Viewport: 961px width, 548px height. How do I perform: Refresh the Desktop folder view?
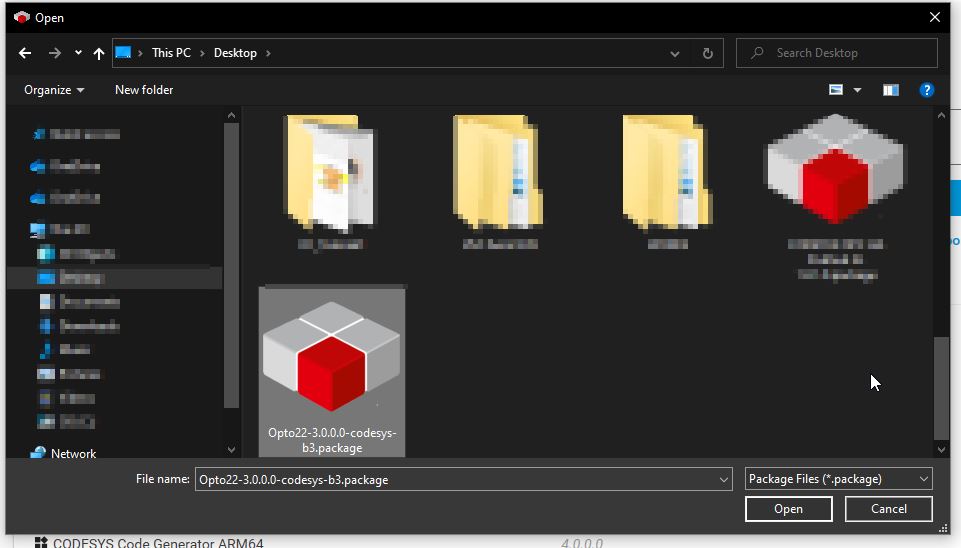tap(707, 54)
